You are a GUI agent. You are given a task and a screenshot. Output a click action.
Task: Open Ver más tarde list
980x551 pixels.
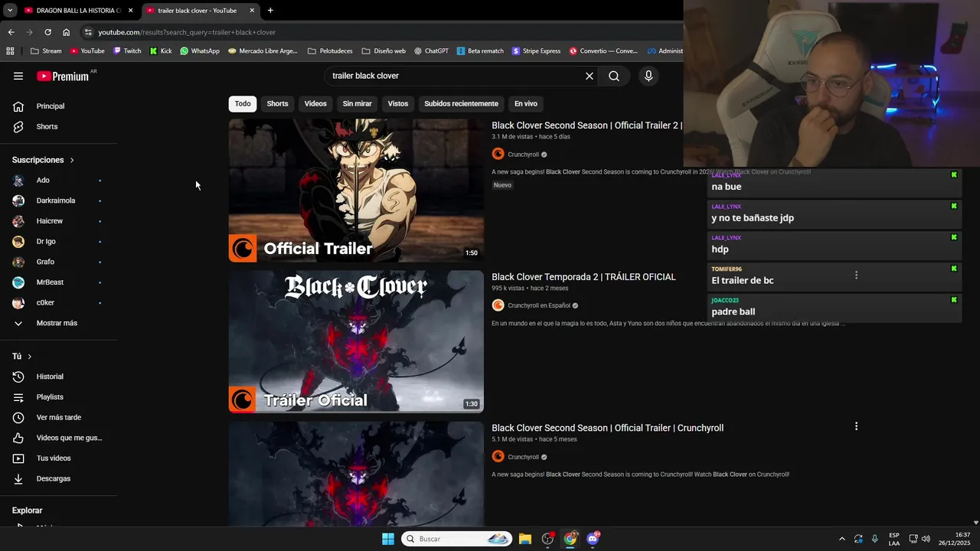(59, 418)
